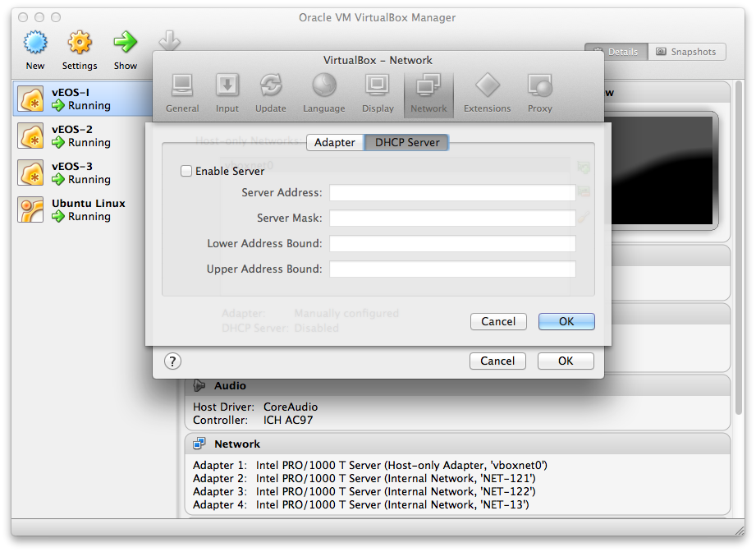This screenshot has height=552, width=756.
Task: Click the Audio section speaker icon
Action: (199, 385)
